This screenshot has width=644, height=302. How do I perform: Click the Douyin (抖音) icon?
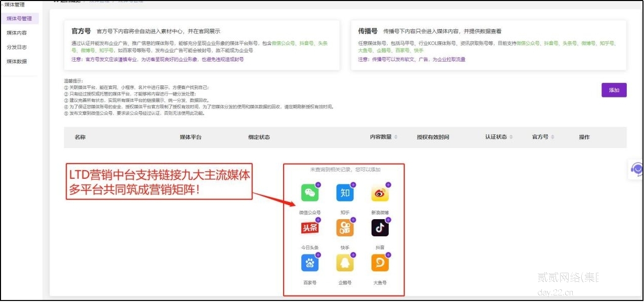click(x=380, y=228)
